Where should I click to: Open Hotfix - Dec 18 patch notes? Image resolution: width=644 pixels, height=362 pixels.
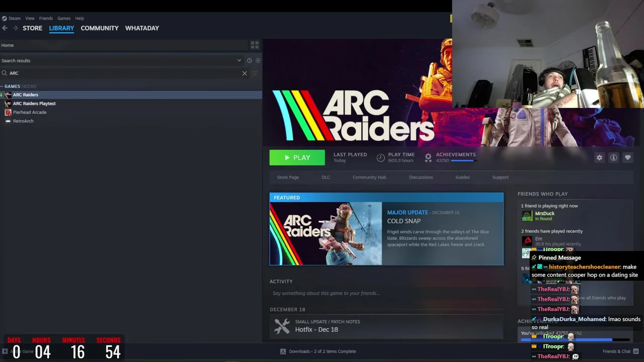click(x=316, y=329)
